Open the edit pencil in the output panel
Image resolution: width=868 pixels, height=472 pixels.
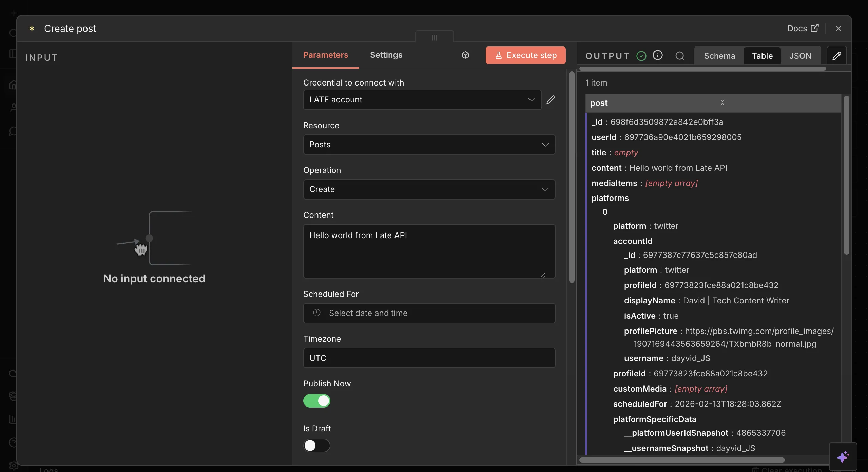pyautogui.click(x=836, y=55)
